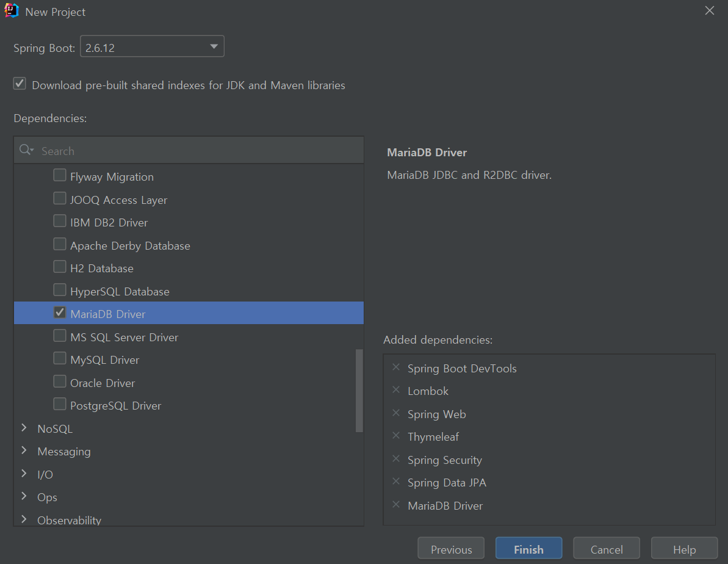
Task: Click the Cancel button
Action: [x=607, y=549]
